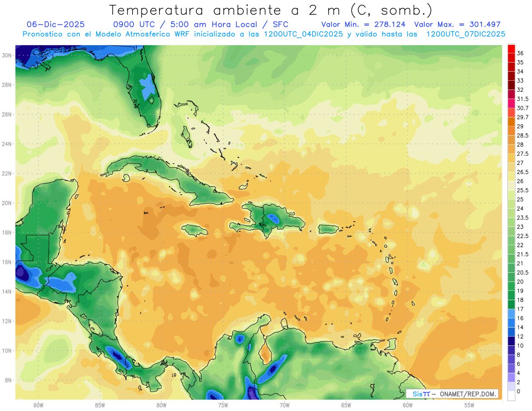The image size is (532, 411).
Task: Click the 65W longitude axis label
Action: (346, 405)
